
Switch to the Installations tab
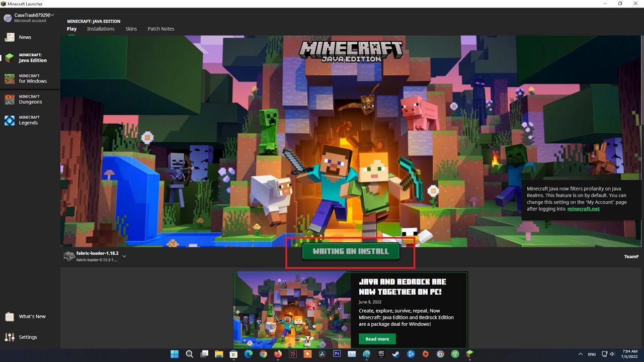[101, 29]
